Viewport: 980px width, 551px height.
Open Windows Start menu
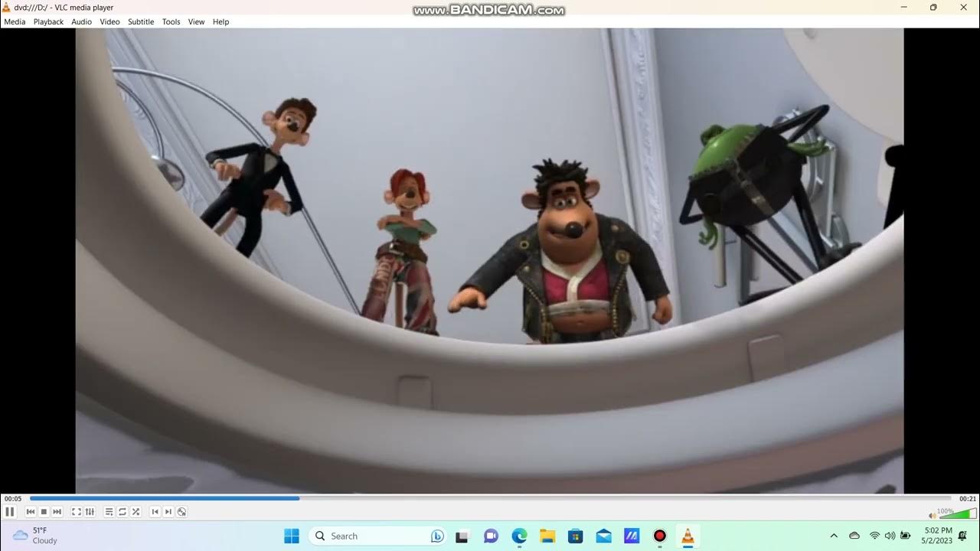click(x=292, y=536)
